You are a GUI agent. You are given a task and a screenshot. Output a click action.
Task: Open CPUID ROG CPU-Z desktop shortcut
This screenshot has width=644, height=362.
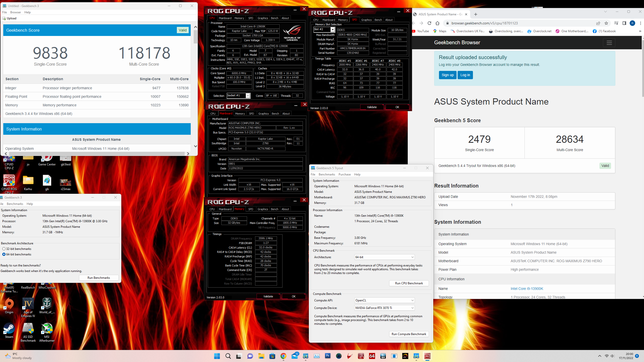click(9, 184)
